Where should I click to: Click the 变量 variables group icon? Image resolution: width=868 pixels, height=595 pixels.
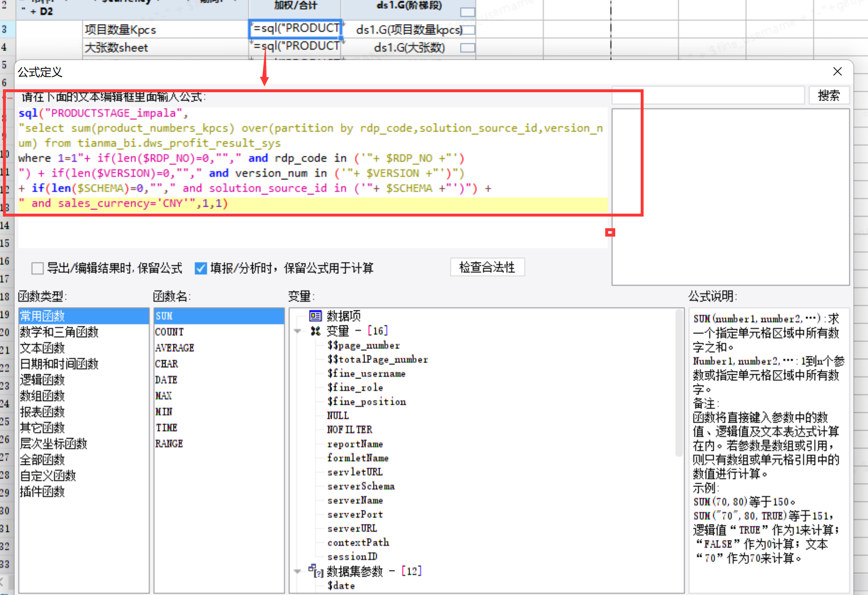coord(315,331)
